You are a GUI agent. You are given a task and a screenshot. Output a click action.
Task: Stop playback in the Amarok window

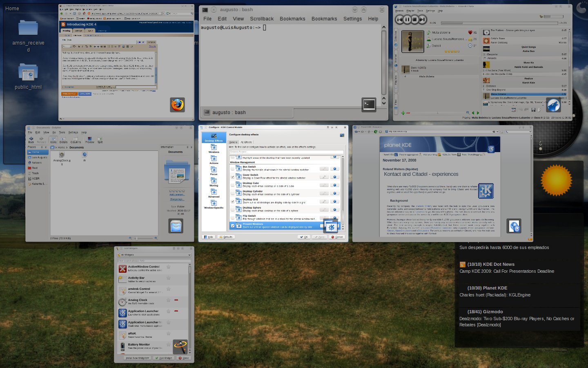[414, 19]
